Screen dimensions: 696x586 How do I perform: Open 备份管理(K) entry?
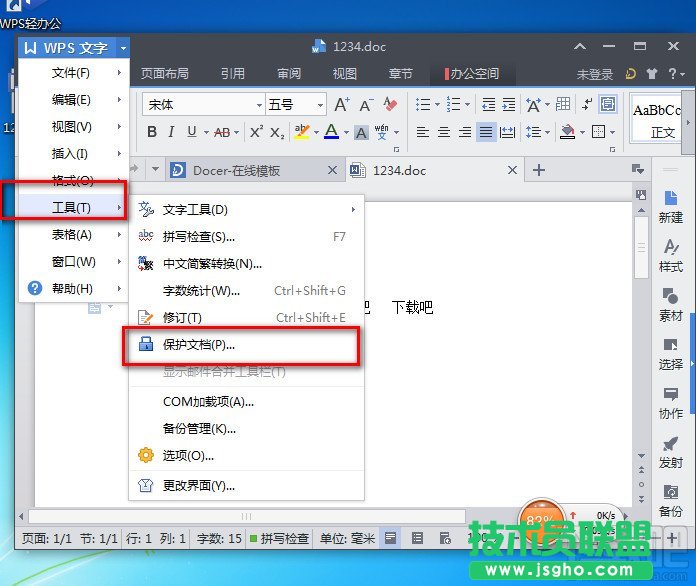(x=247, y=428)
